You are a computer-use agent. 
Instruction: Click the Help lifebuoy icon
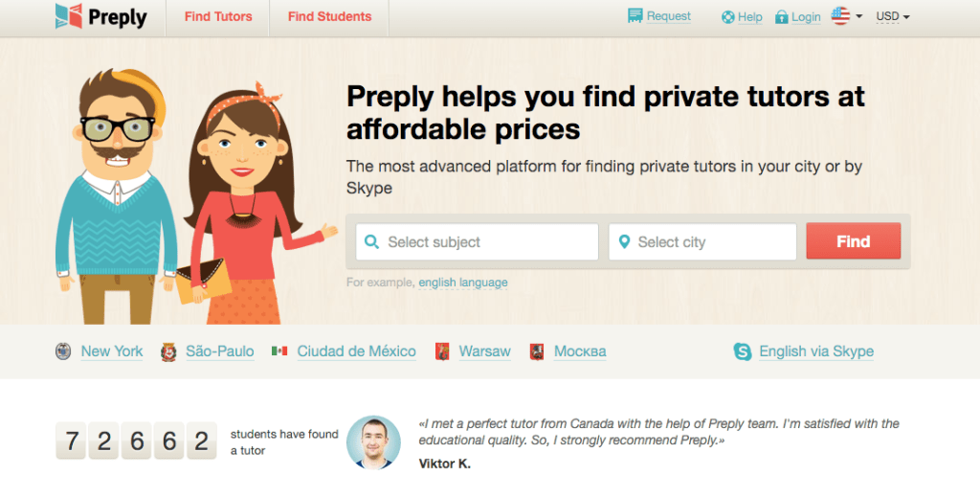click(727, 17)
